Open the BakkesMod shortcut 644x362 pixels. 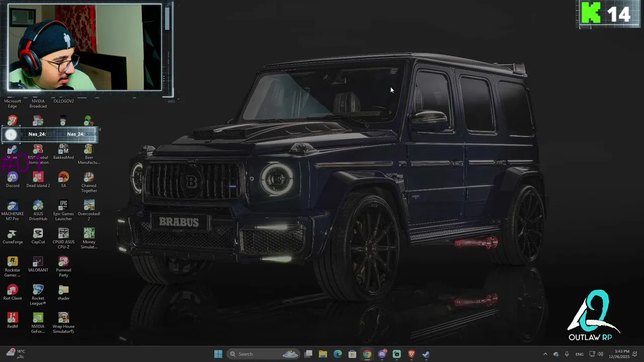[x=63, y=152]
